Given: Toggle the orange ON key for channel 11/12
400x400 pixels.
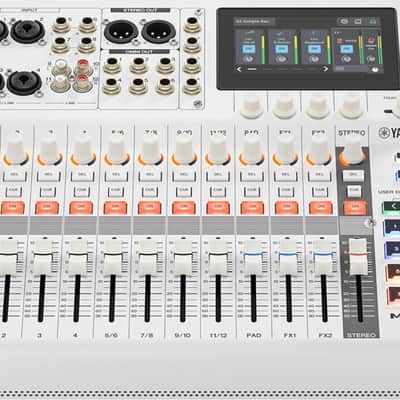Looking at the screenshot, I should click(218, 208).
